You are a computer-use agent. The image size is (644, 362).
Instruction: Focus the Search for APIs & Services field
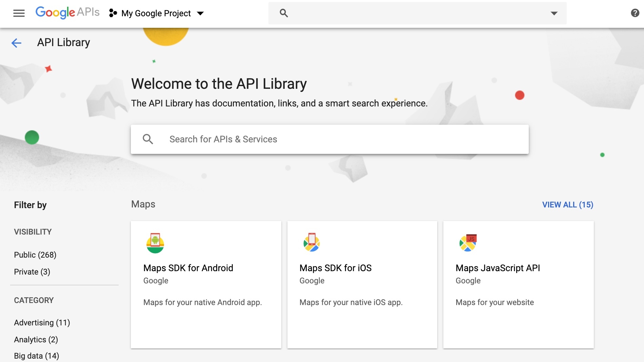coord(339,139)
